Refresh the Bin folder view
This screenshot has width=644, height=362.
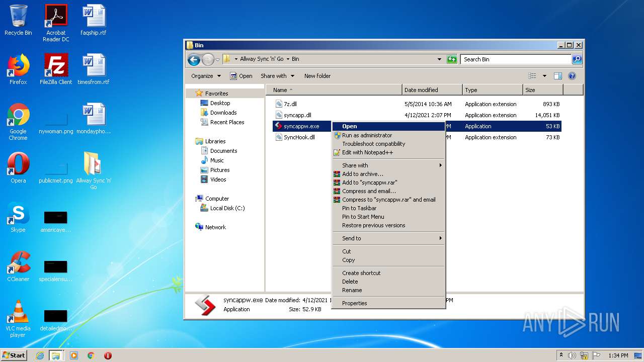[452, 59]
